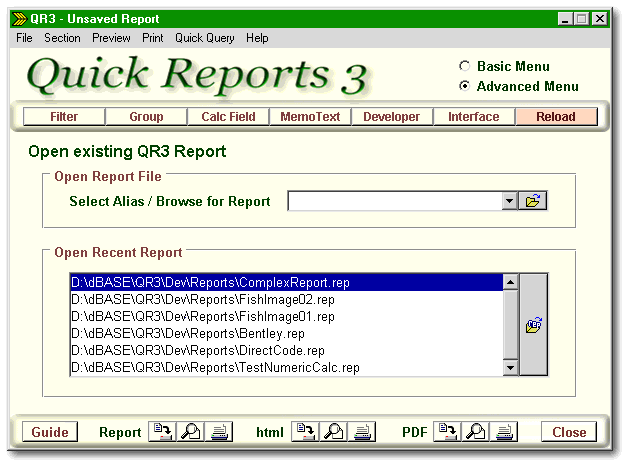Click the Reload button
The height and width of the screenshot is (466, 628).
(x=556, y=116)
